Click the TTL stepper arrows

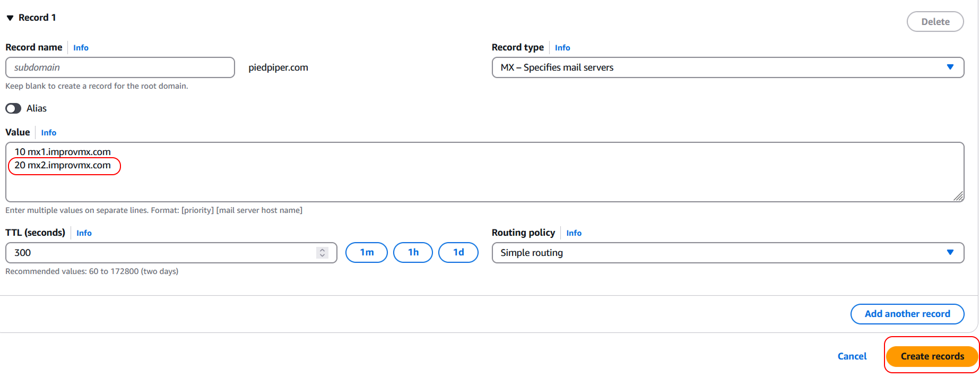322,253
